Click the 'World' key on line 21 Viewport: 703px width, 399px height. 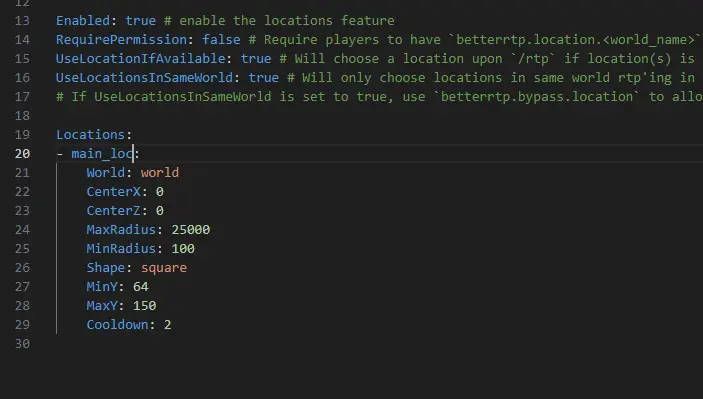pos(106,173)
